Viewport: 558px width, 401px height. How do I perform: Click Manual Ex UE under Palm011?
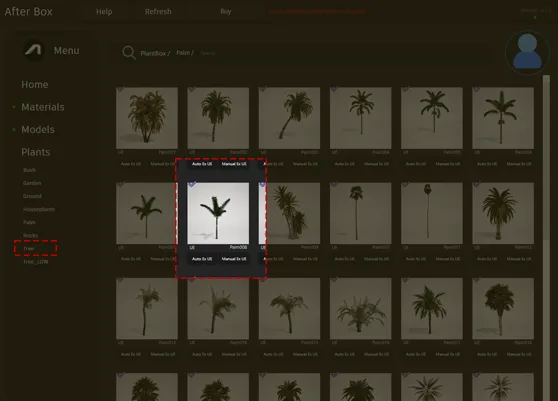point(448,259)
